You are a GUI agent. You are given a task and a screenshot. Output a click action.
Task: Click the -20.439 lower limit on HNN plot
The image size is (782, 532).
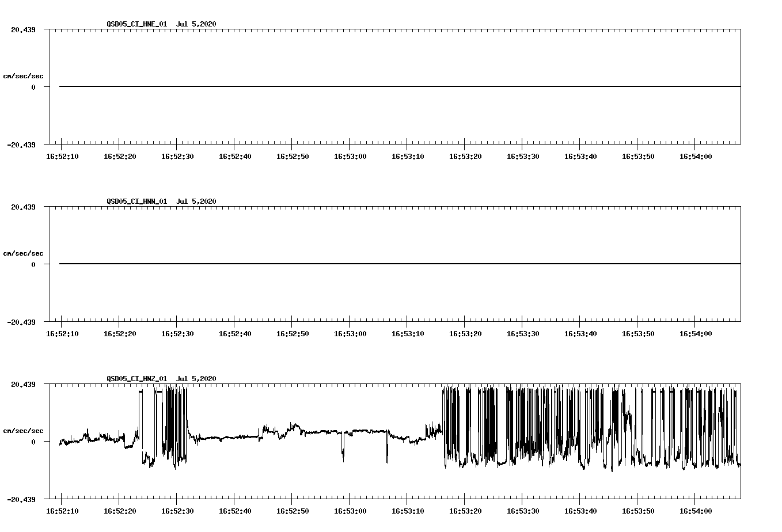pos(21,322)
